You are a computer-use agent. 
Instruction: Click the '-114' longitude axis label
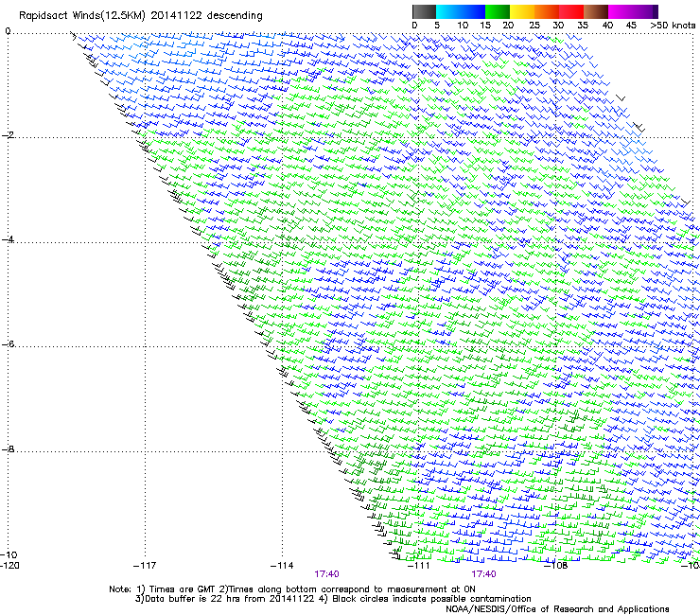[282, 566]
